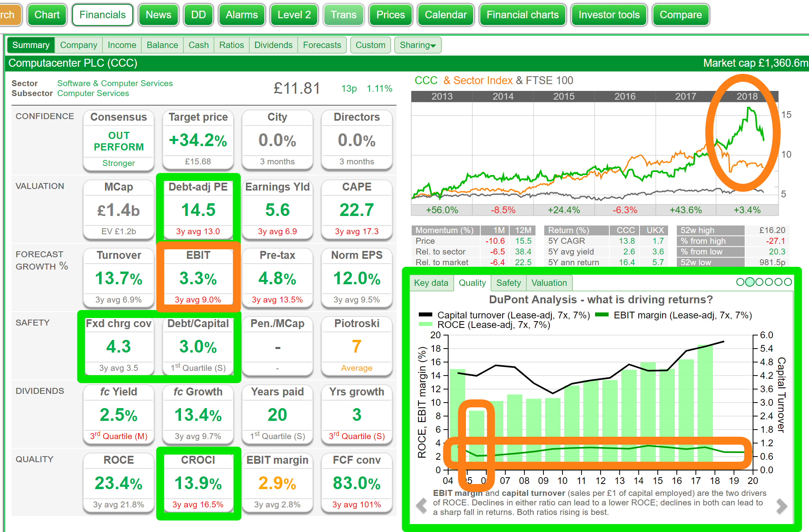Select the Fxd chrg cov 4.3 card
The width and height of the screenshot is (809, 532).
pos(119,346)
